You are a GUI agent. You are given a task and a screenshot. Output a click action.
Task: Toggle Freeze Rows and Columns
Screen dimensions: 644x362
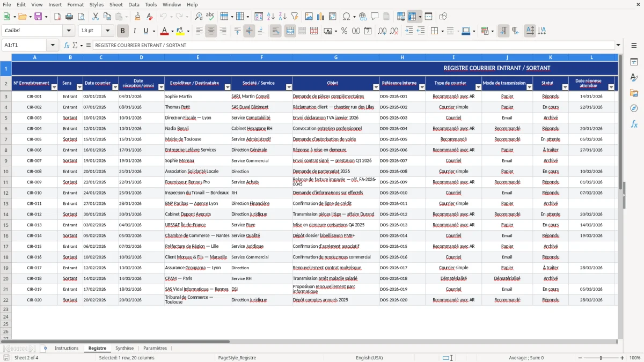coord(413,17)
